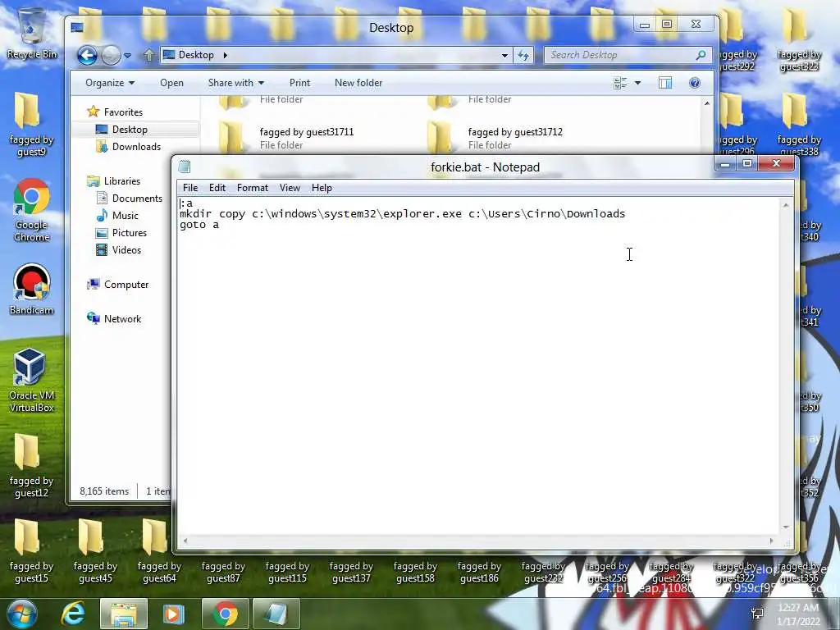The image size is (840, 630).
Task: Select Libraries in navigation pane
Action: click(x=113, y=181)
